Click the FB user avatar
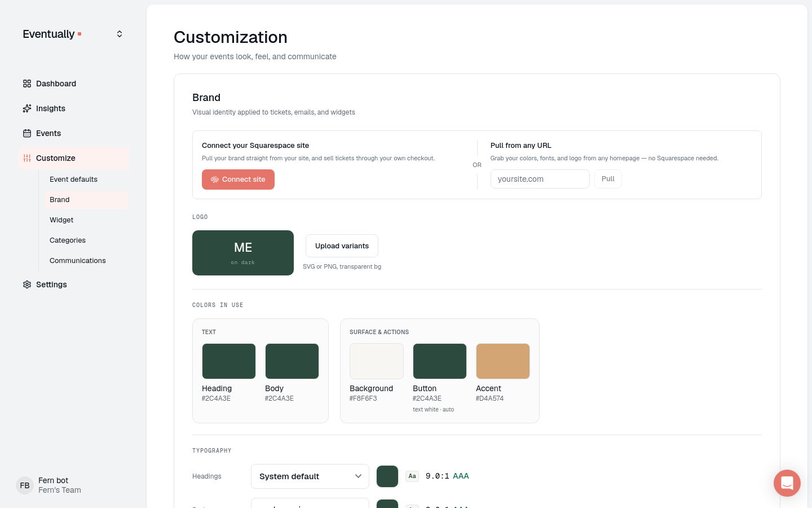Screen dimensions: 812x508 click(x=25, y=485)
